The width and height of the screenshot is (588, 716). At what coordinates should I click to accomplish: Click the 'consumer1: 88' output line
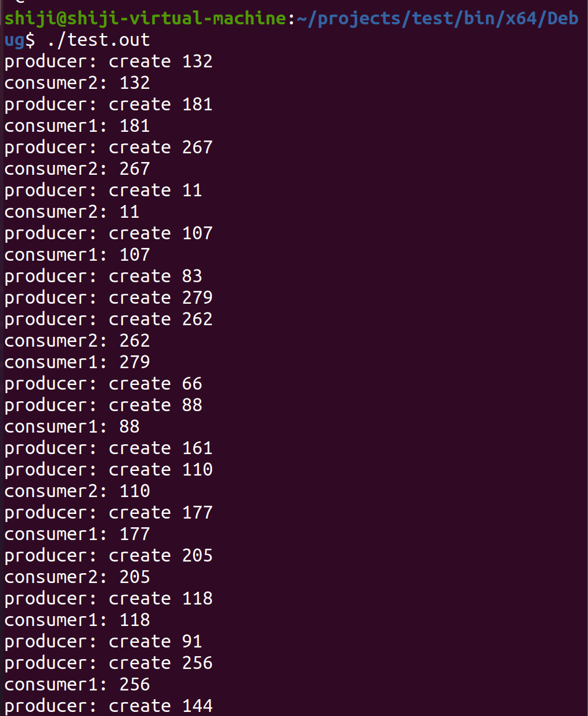tap(72, 427)
